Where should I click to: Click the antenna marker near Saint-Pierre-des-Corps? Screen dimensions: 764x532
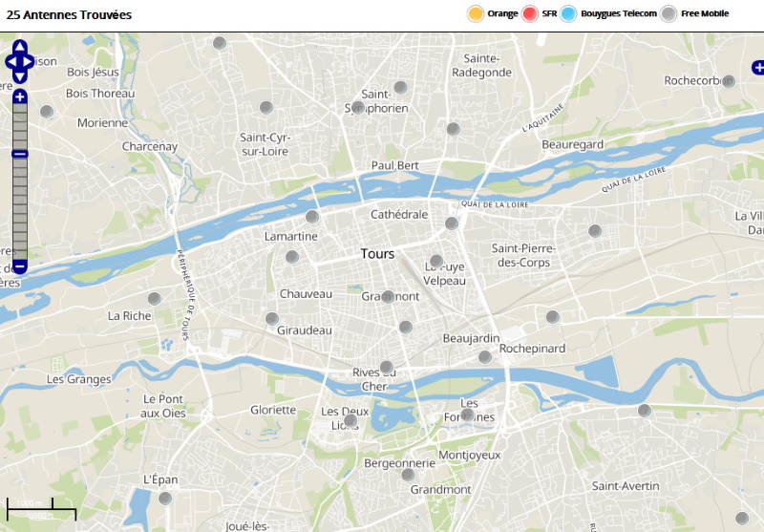[x=595, y=231]
